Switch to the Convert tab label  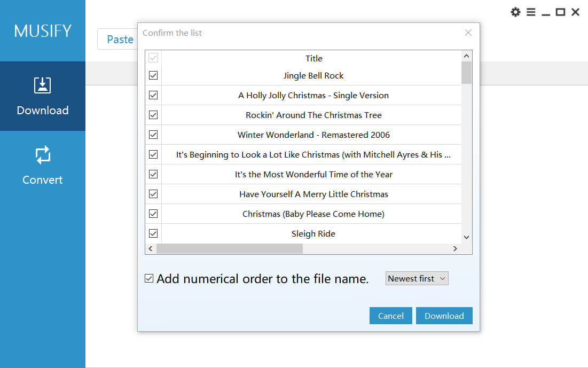[42, 179]
